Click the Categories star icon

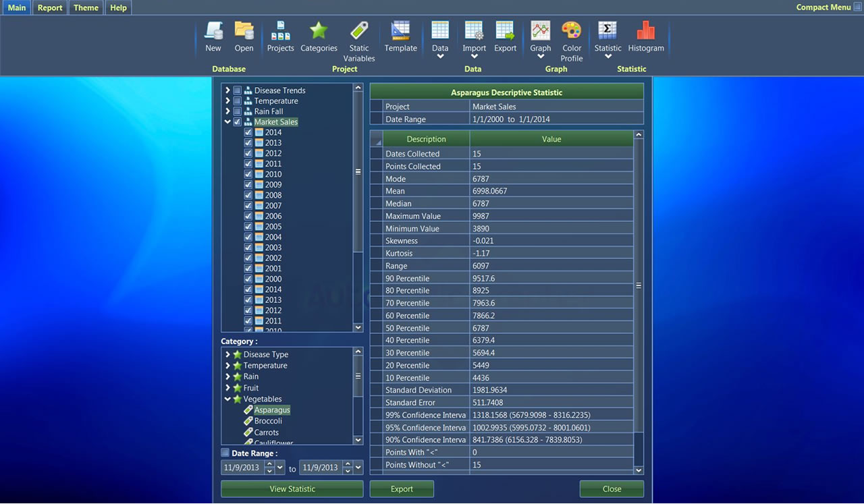click(x=319, y=30)
